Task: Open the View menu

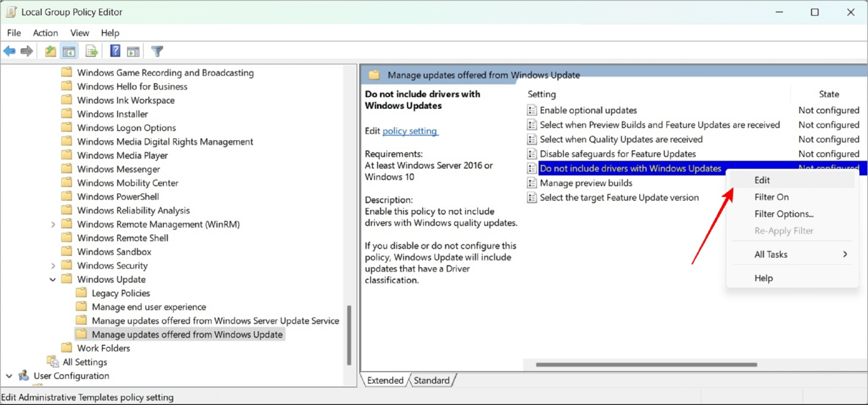Action: 80,33
